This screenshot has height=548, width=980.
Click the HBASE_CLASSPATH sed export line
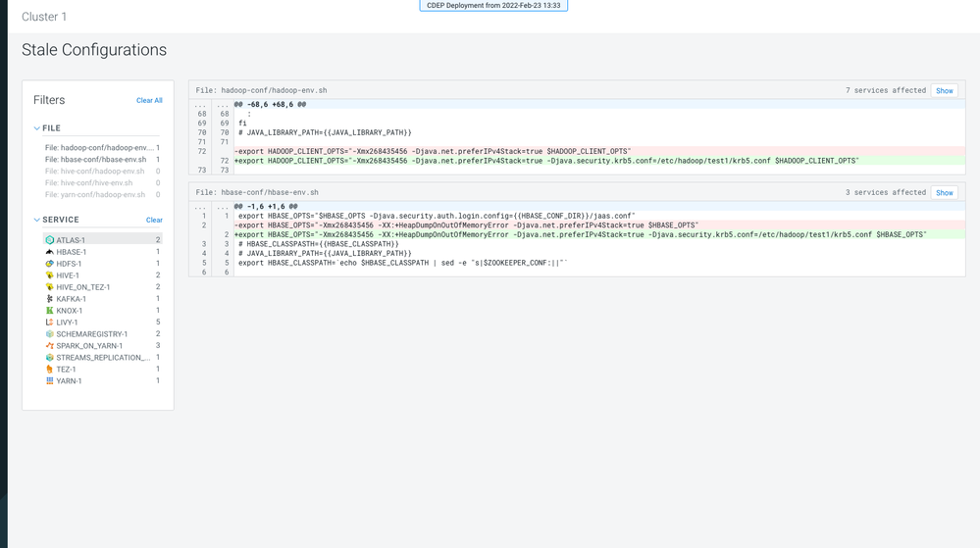click(402, 263)
